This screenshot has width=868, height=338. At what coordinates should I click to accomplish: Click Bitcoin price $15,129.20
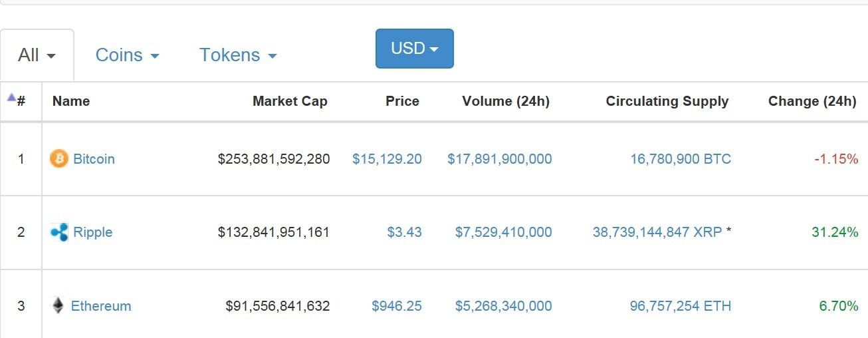pos(387,159)
